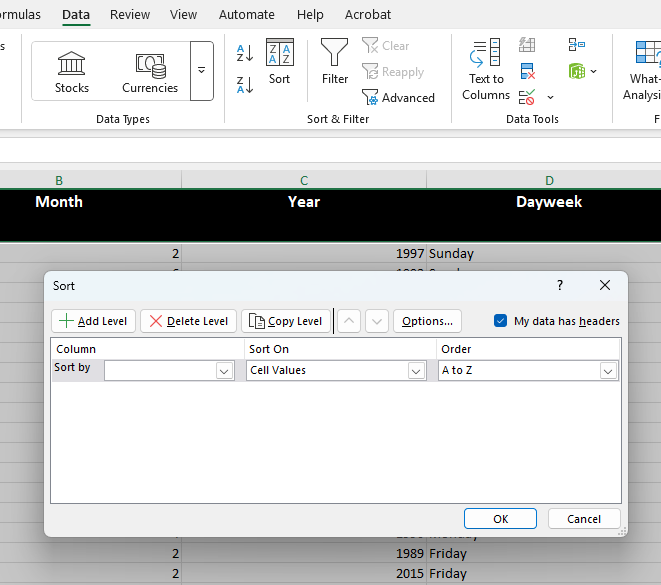Open the Sort On Cell Values dropdown
Image resolution: width=661 pixels, height=585 pixels.
(x=416, y=371)
